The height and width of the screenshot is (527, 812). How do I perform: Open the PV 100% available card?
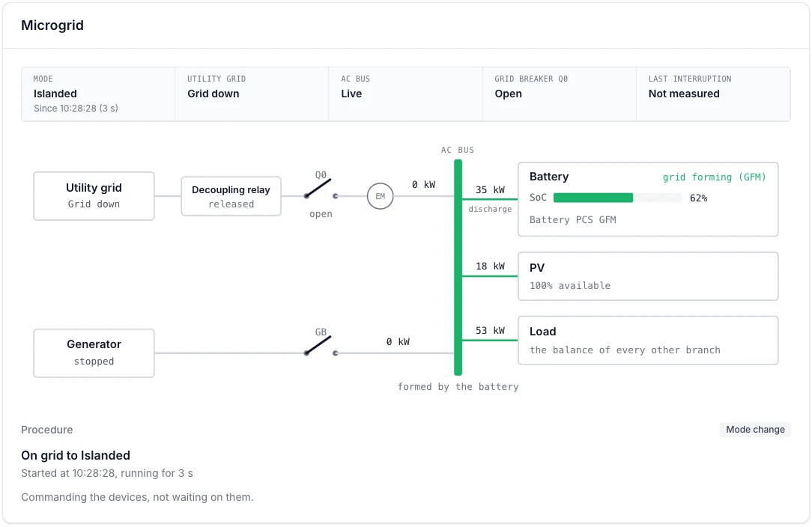click(648, 276)
